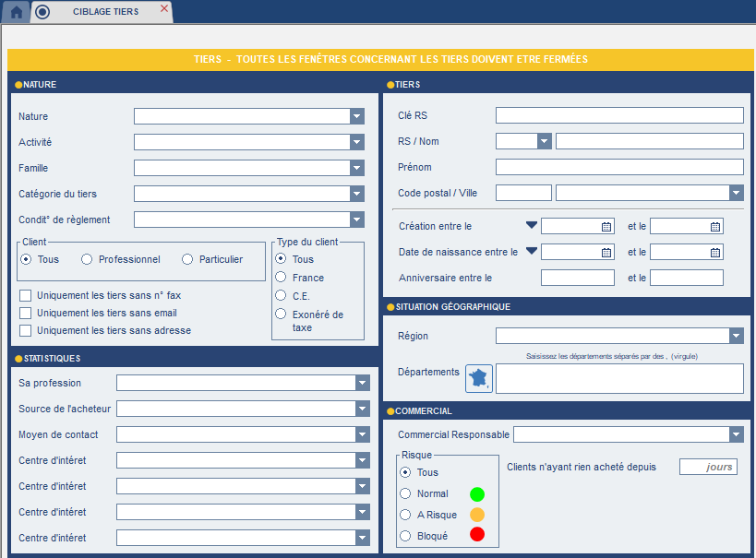
Task: Open the Ville dropdown list
Action: (737, 193)
